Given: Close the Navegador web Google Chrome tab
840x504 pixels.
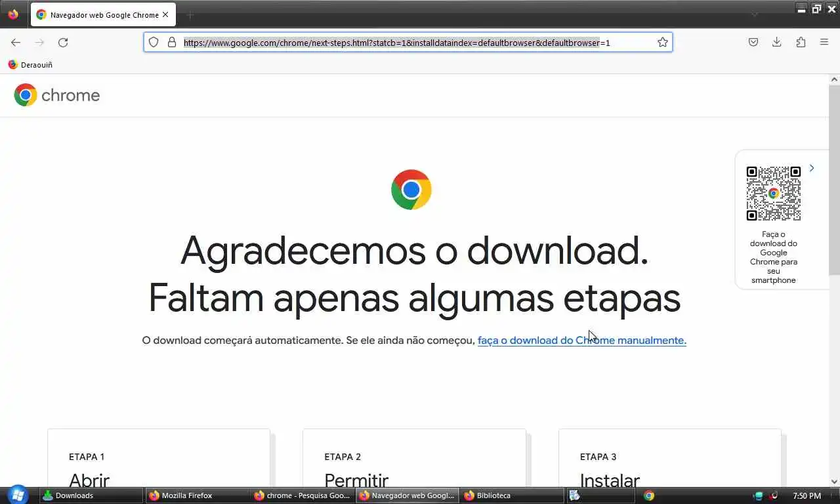Looking at the screenshot, I should (165, 14).
